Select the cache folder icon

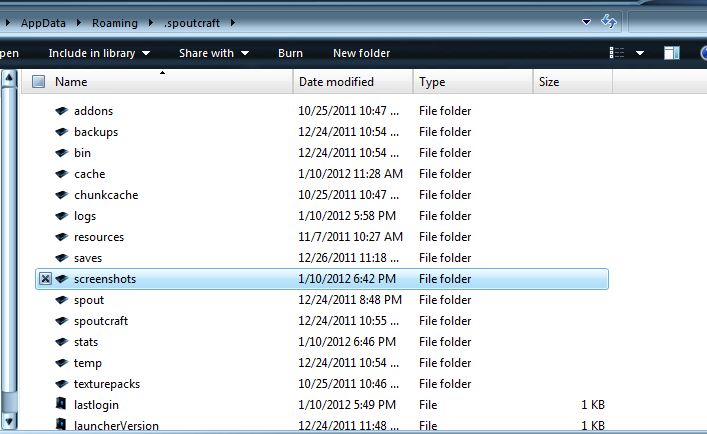coord(61,174)
